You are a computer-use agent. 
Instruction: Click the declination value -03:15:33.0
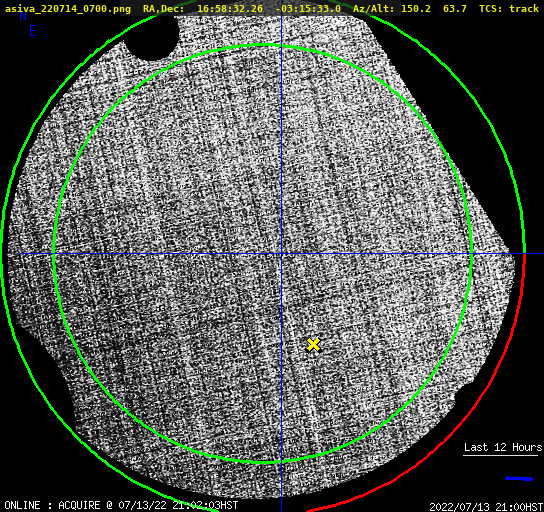308,9
